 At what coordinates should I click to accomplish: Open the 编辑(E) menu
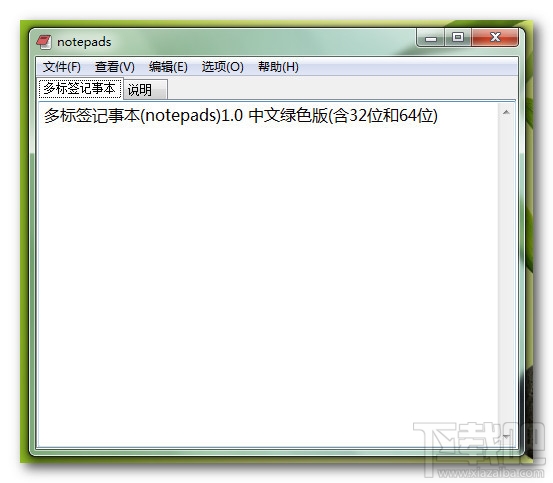click(x=168, y=67)
